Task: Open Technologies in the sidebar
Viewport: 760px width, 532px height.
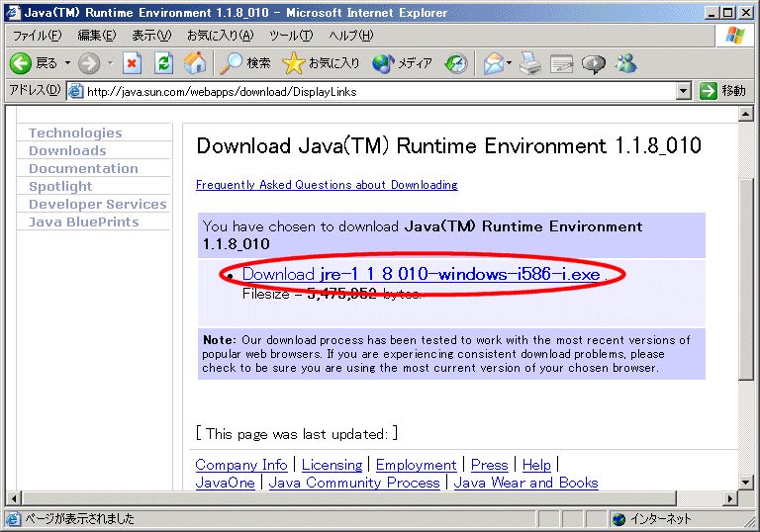Action: coord(75,133)
